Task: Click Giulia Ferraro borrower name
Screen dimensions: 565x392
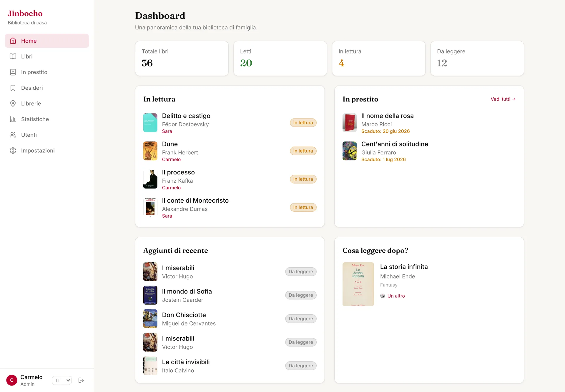Action: 378,153
